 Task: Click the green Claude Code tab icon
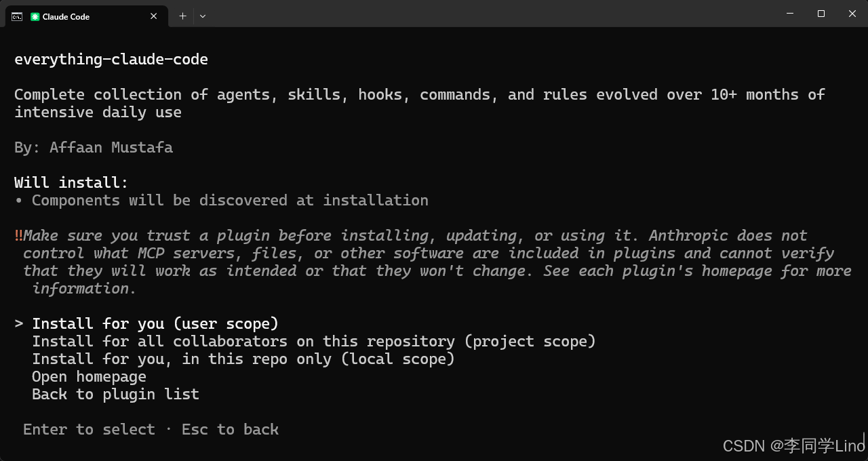point(35,16)
